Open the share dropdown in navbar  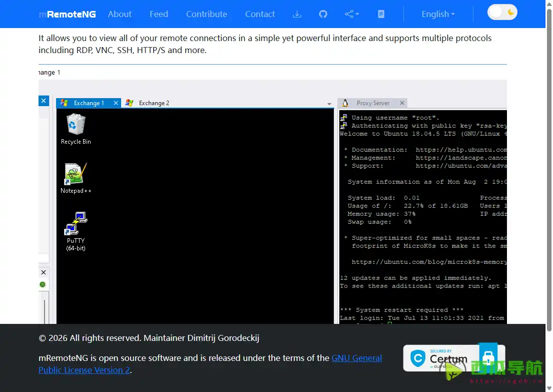coord(352,14)
